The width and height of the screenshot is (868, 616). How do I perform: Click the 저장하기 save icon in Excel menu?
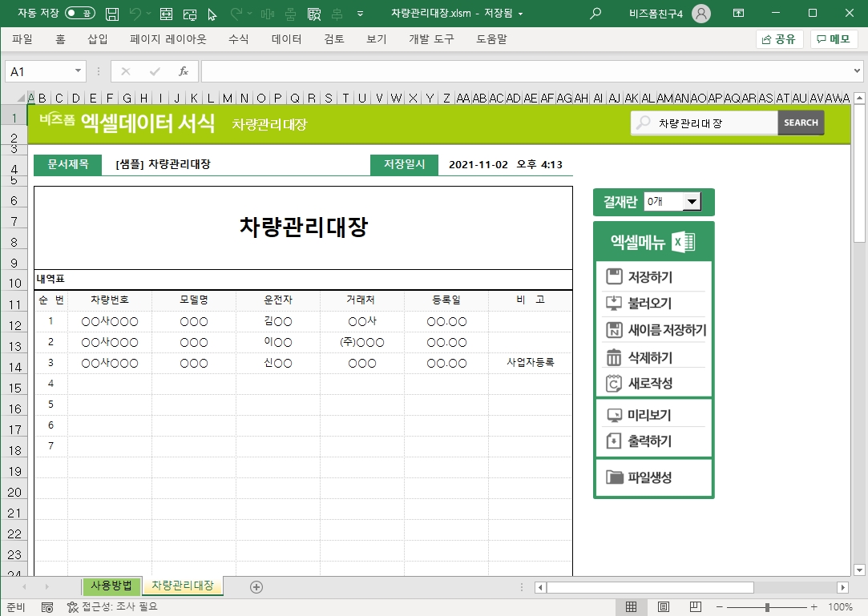pos(615,277)
